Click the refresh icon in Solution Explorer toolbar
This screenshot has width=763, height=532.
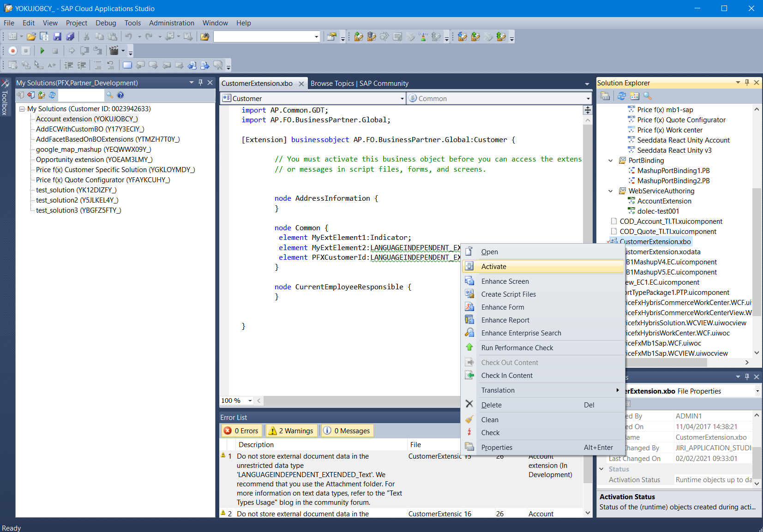coord(621,96)
